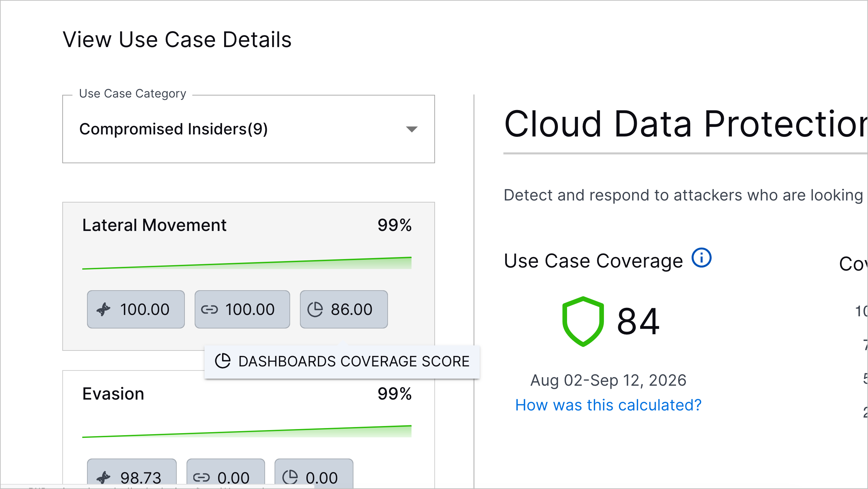Screen dimensions: 868x489
Task: Click the Evasion dashboards score chip 0.00
Action: click(314, 474)
